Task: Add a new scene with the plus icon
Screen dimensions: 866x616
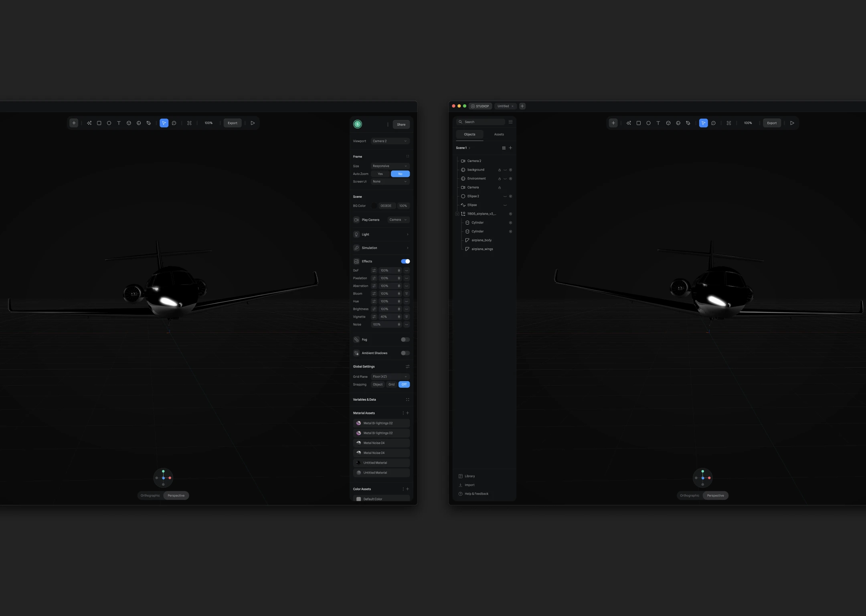Action: click(510, 148)
